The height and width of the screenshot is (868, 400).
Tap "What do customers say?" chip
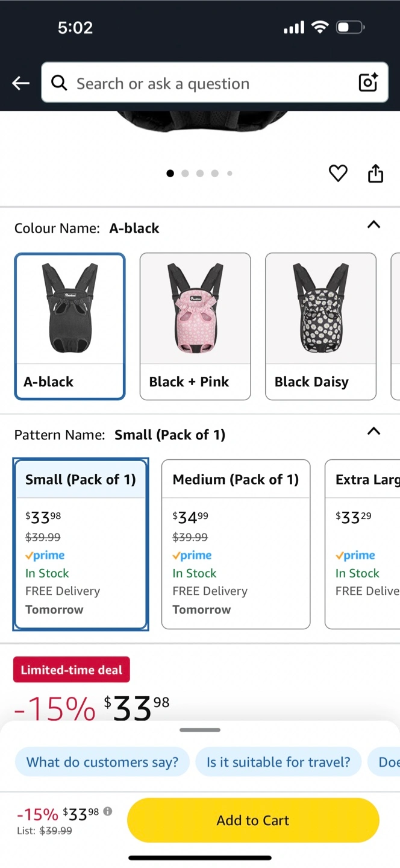(x=102, y=762)
